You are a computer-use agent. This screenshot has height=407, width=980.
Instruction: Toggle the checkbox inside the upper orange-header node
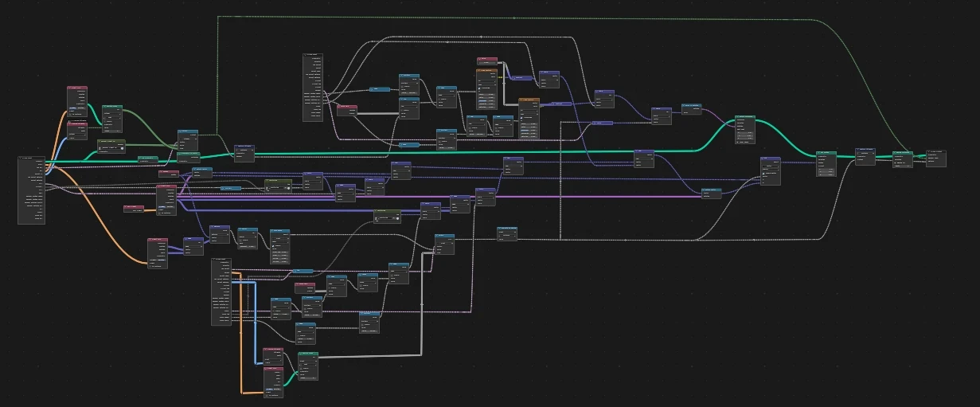pyautogui.click(x=479, y=88)
